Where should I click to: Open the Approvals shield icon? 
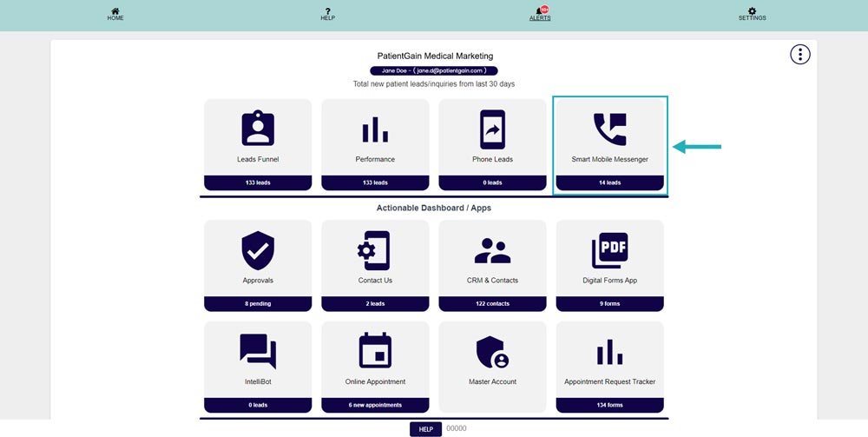click(258, 251)
